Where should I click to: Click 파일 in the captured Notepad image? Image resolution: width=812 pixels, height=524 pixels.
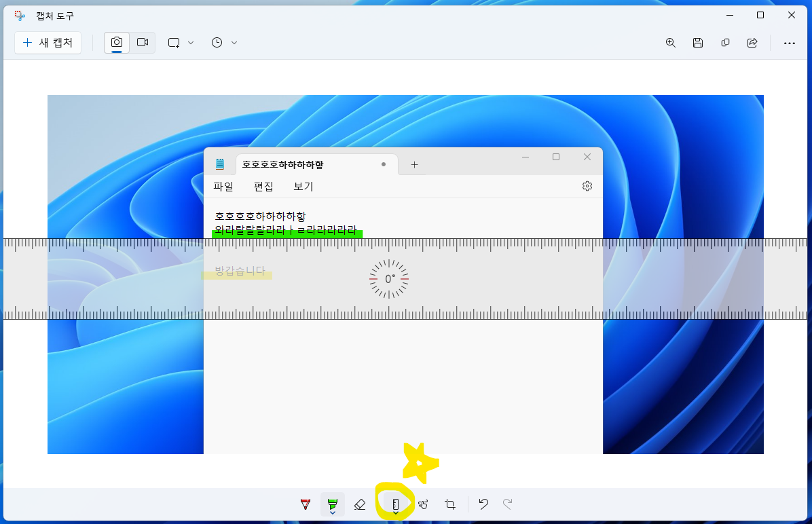pyautogui.click(x=223, y=187)
